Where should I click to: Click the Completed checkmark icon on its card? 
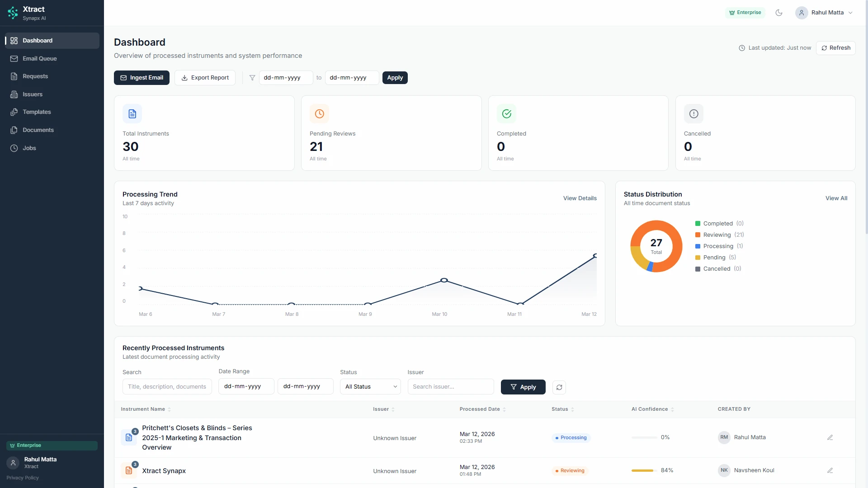click(506, 114)
